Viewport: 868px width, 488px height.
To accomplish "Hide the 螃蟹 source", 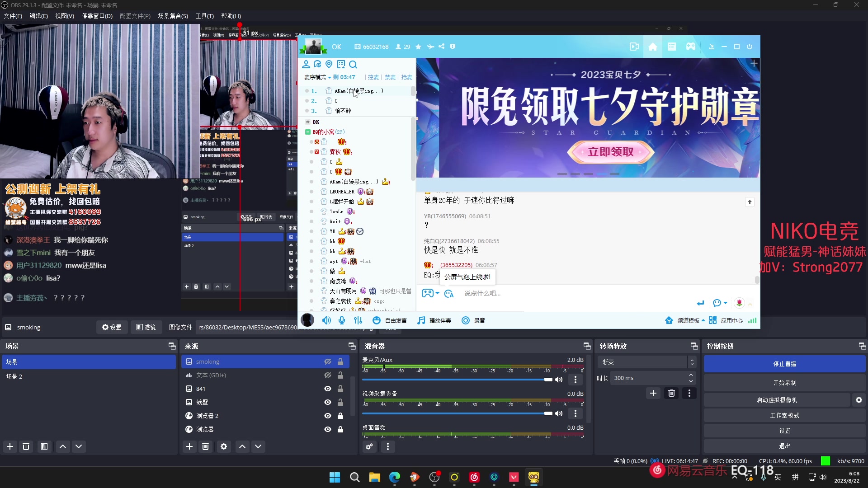I will click(328, 402).
